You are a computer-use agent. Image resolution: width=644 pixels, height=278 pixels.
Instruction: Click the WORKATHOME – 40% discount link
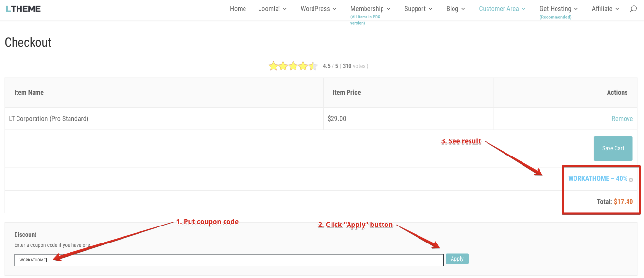coord(597,179)
